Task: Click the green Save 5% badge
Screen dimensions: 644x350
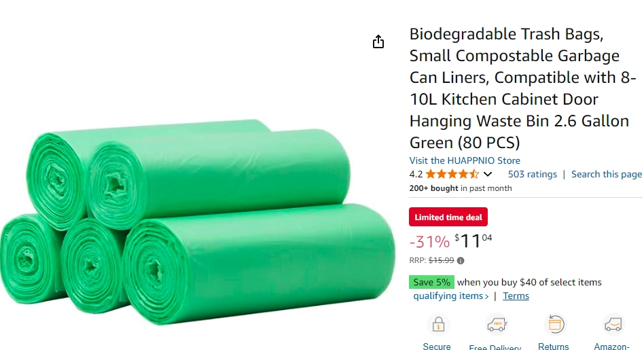Action: (431, 282)
